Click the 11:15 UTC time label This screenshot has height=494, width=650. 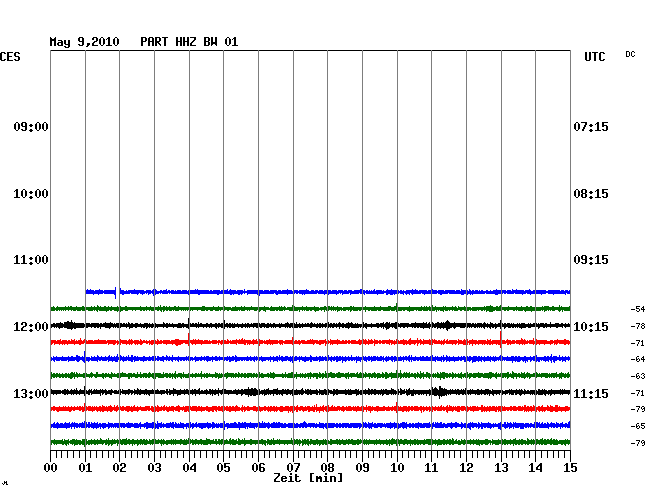click(591, 394)
